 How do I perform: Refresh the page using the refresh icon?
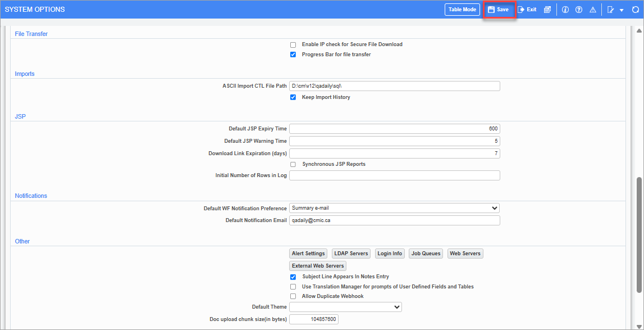pyautogui.click(x=635, y=9)
